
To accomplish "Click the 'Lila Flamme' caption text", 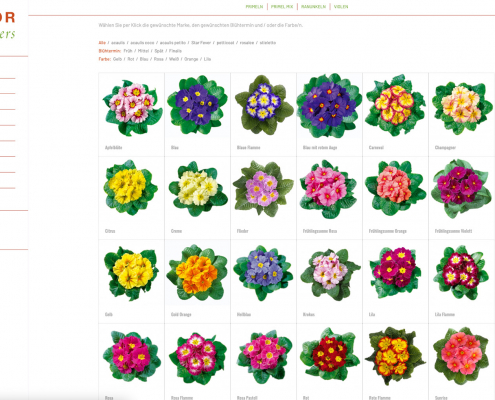I will point(445,314).
